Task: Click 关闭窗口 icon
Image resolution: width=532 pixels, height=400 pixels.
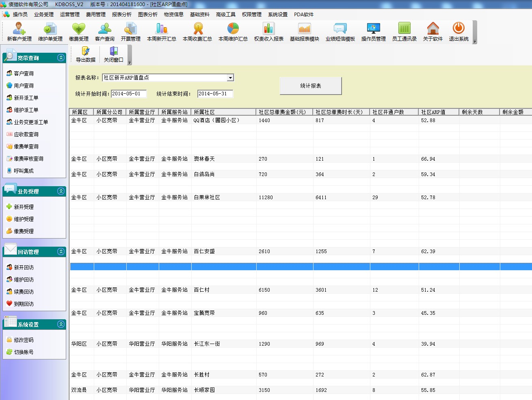Action: pyautogui.click(x=114, y=54)
